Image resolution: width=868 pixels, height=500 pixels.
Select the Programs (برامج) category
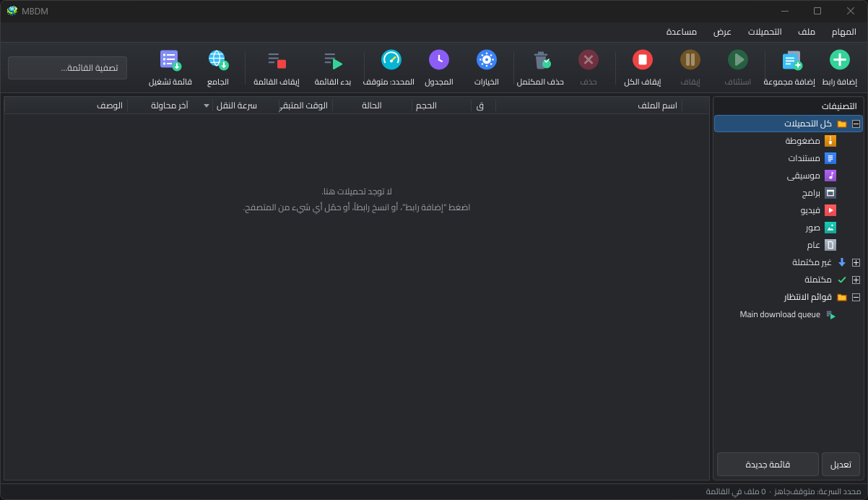point(788,193)
